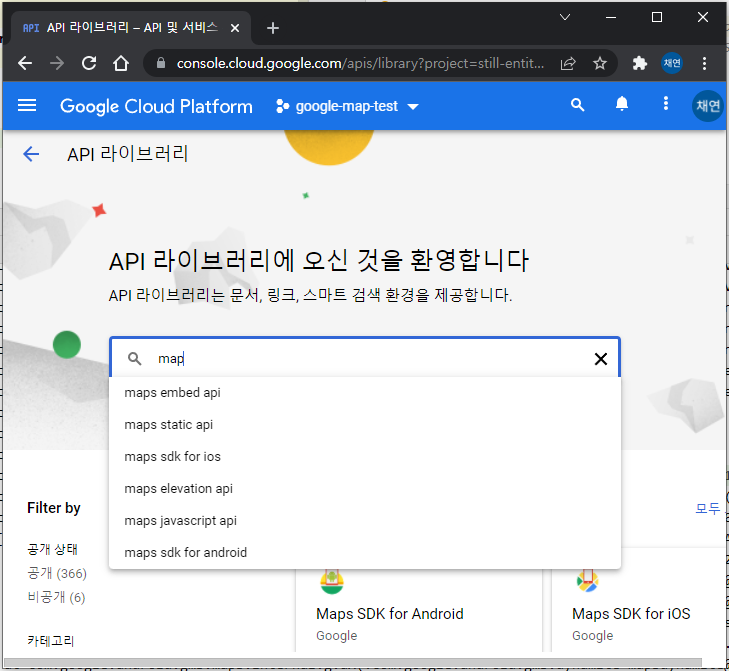The height and width of the screenshot is (671, 729).
Task: Maximize the browser window
Action: click(x=656, y=17)
